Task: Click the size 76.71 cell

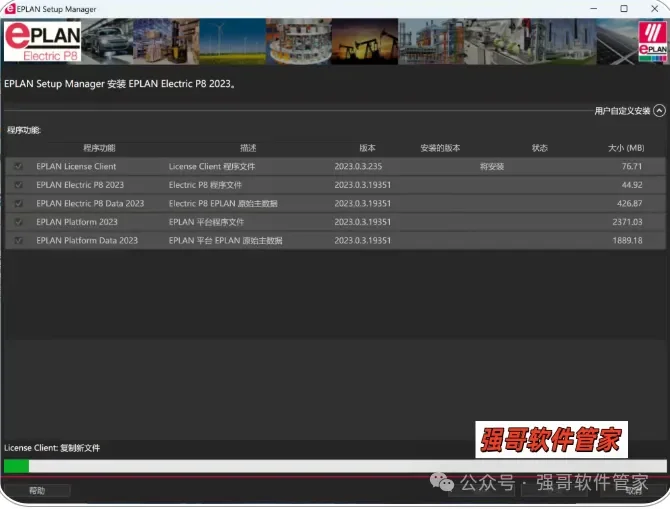Action: (x=632, y=166)
